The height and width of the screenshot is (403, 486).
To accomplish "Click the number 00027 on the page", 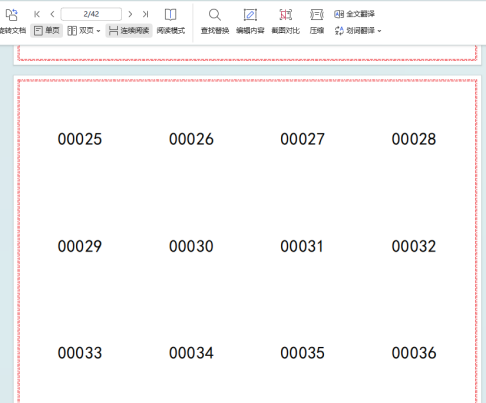I will click(302, 139).
